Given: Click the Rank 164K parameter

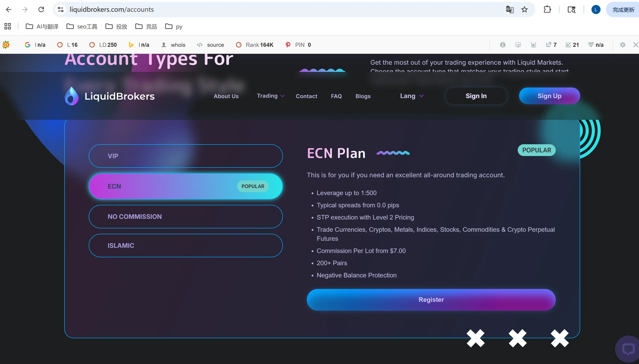Looking at the screenshot, I should coord(255,45).
